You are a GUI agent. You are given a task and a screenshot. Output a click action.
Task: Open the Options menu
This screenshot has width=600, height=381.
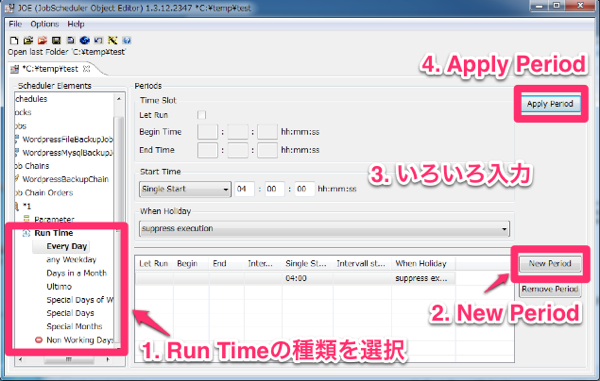(x=44, y=24)
